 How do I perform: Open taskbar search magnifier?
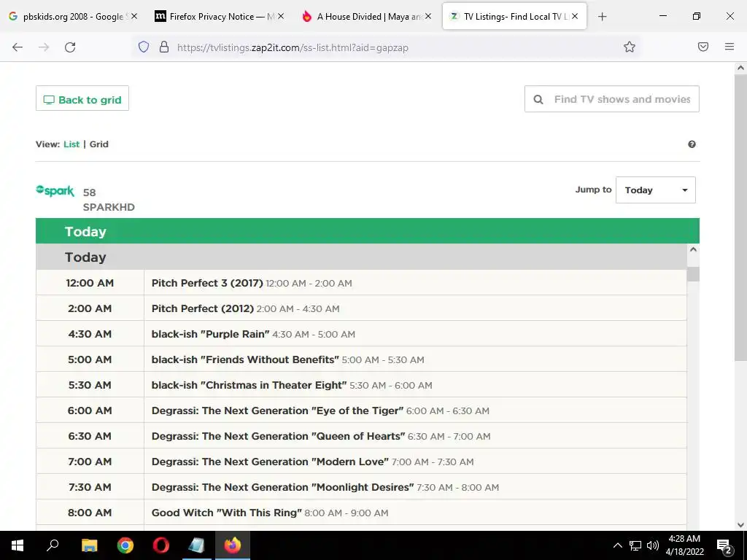click(53, 545)
